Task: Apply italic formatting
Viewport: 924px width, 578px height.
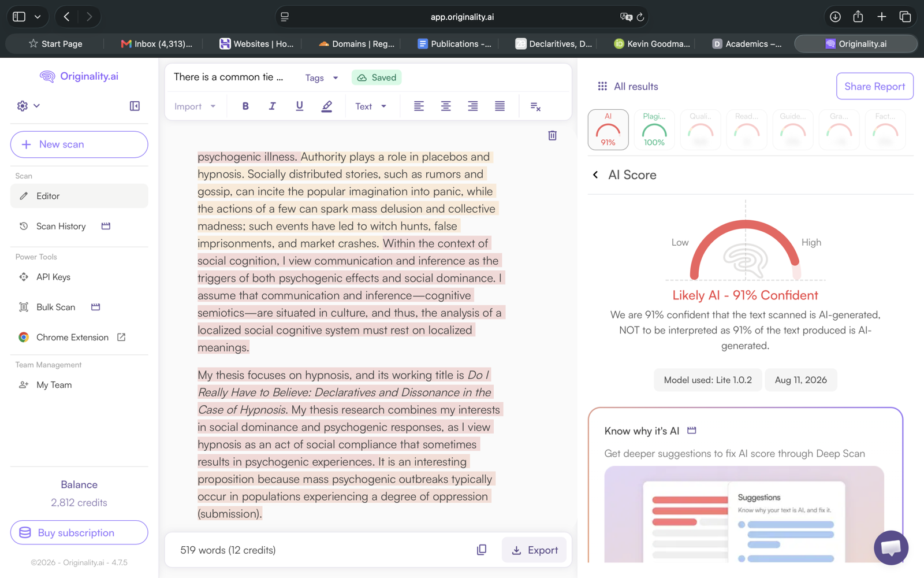Action: click(x=273, y=106)
